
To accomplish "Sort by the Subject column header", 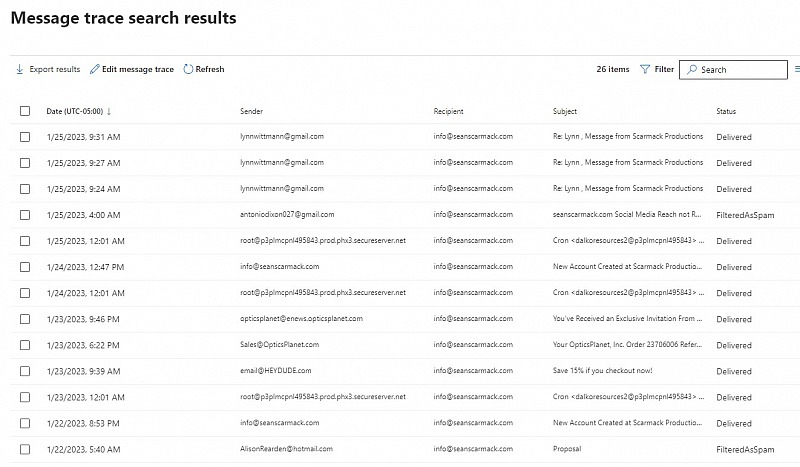I will pos(565,111).
